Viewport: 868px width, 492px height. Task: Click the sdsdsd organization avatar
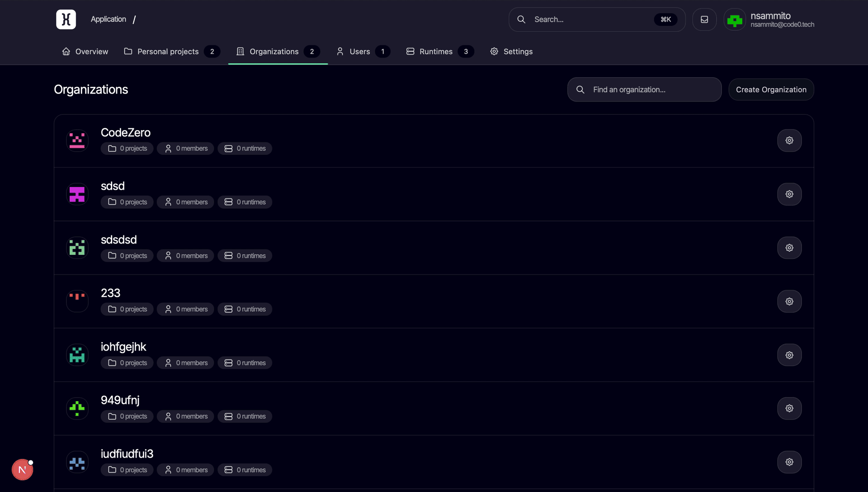(77, 248)
